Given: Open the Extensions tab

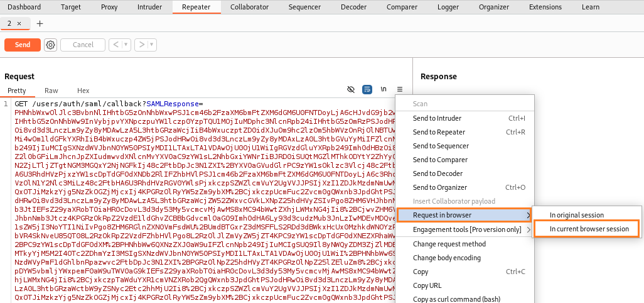Looking at the screenshot, I should [x=545, y=7].
